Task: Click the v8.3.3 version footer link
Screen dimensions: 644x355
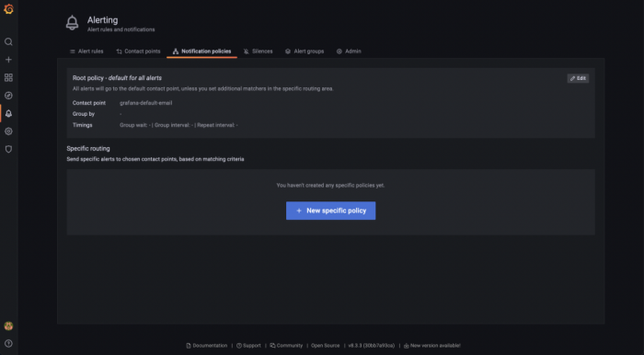Action: pyautogui.click(x=372, y=346)
